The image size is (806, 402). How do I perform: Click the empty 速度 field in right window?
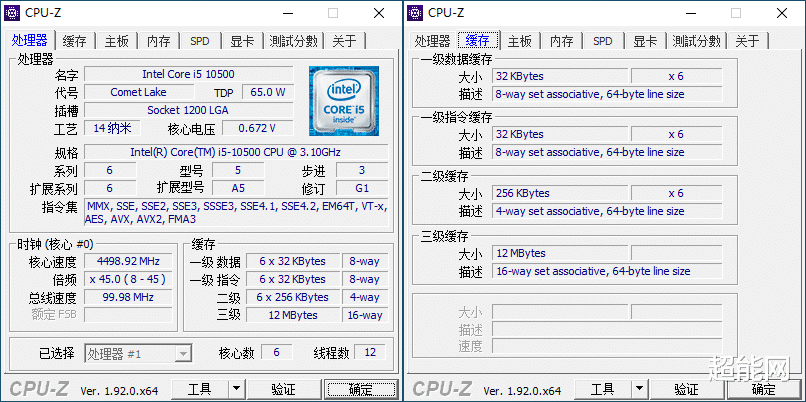607,346
